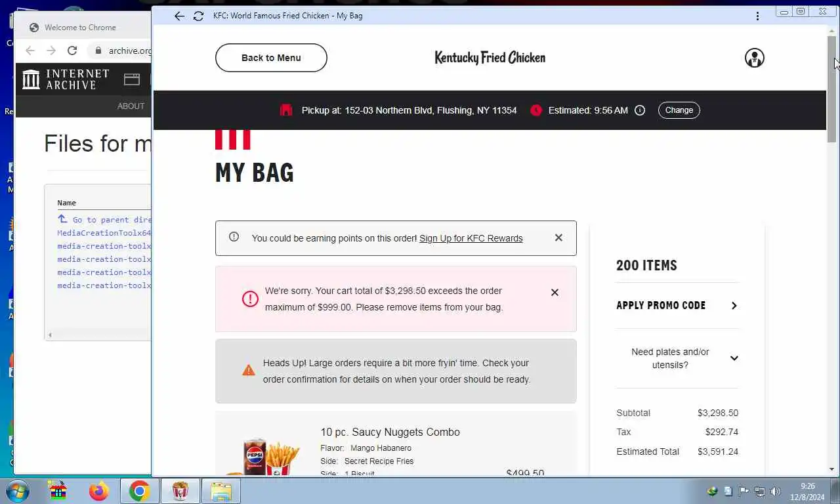Click the Kentucky Fried Chicken logo

pos(490,58)
